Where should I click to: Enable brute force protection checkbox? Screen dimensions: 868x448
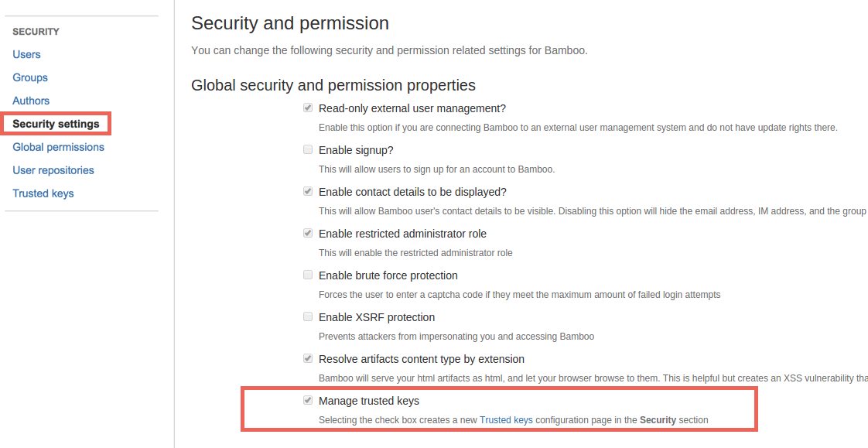click(308, 275)
